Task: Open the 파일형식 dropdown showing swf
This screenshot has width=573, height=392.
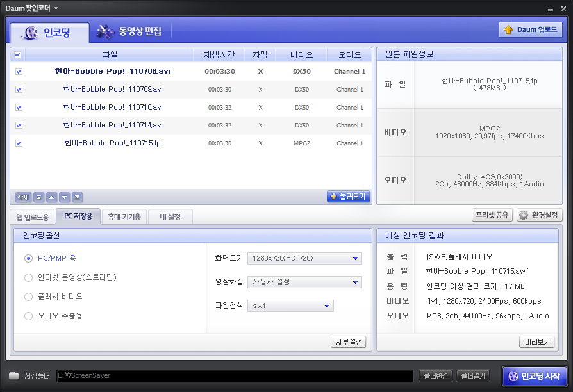Action: pyautogui.click(x=290, y=306)
